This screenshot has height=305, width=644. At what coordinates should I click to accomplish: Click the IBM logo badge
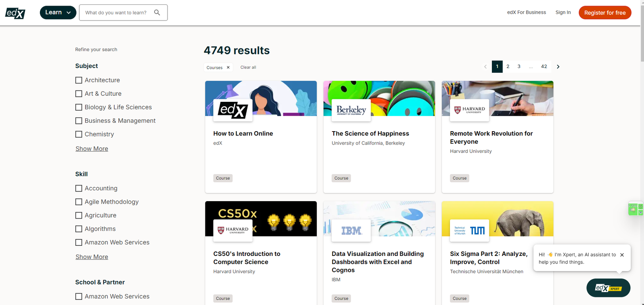tap(351, 230)
